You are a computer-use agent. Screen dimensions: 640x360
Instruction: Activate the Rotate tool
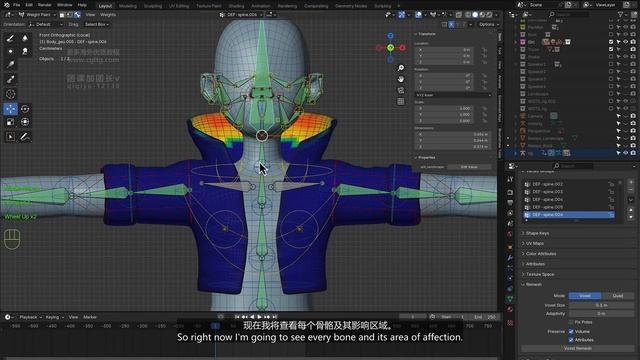pyautogui.click(x=25, y=109)
